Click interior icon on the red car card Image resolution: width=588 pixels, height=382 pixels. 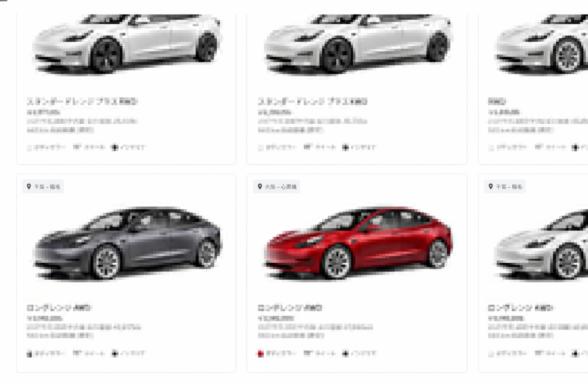click(x=345, y=353)
